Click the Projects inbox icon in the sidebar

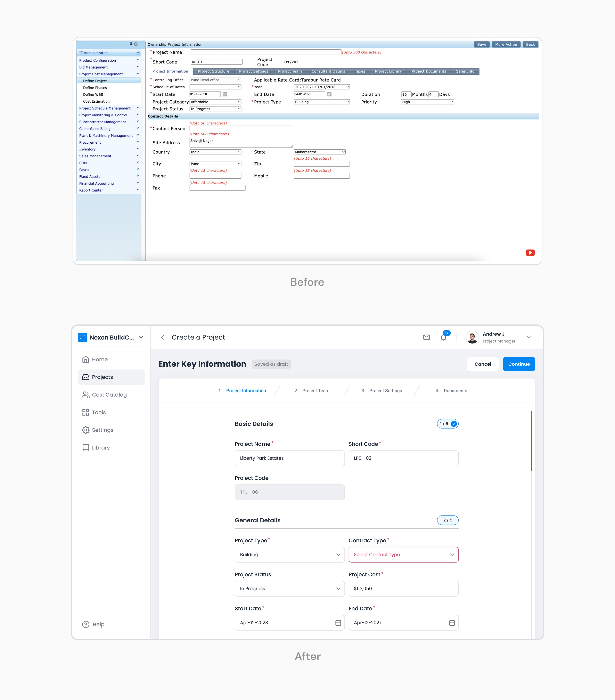[x=86, y=377]
